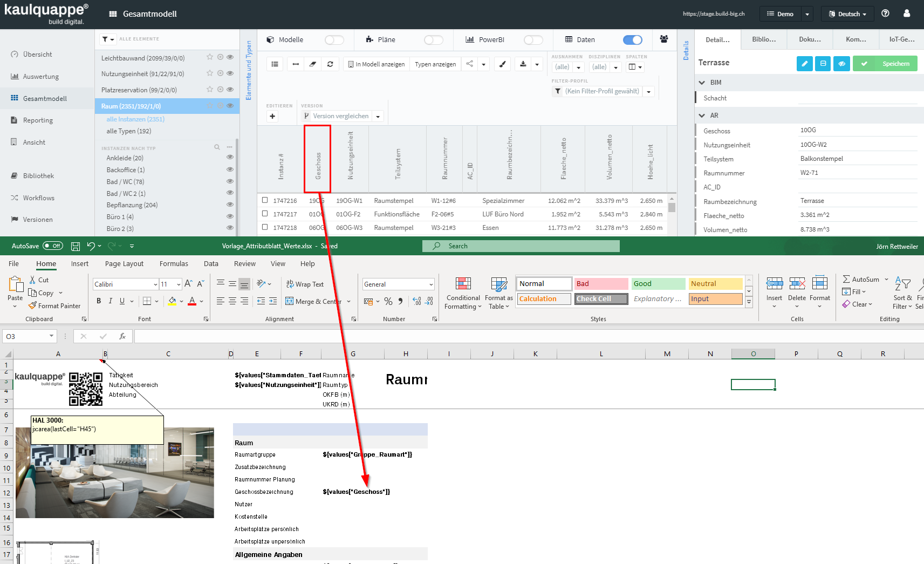Click the share icon in data toolbar
924x564 pixels.
point(470,64)
